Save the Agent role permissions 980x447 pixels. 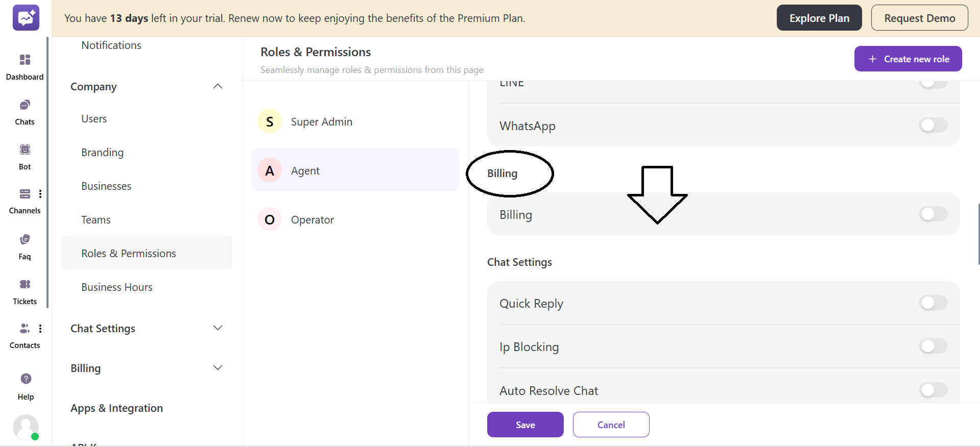click(525, 425)
